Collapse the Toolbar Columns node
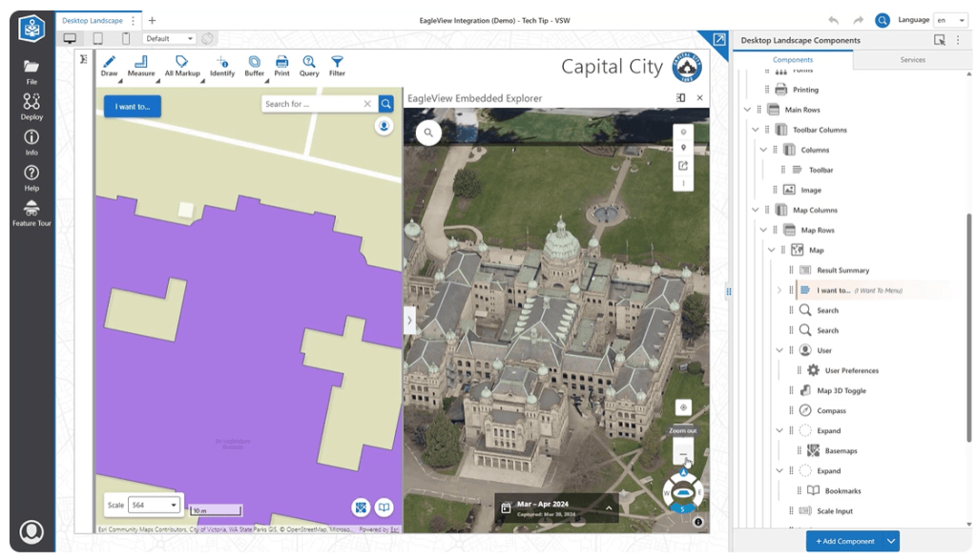The image size is (977, 560). (756, 130)
